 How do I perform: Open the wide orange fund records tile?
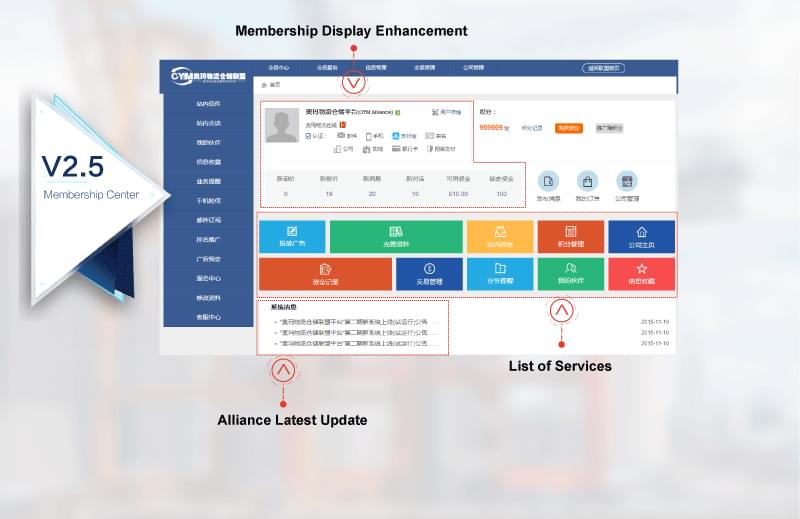tap(326, 274)
